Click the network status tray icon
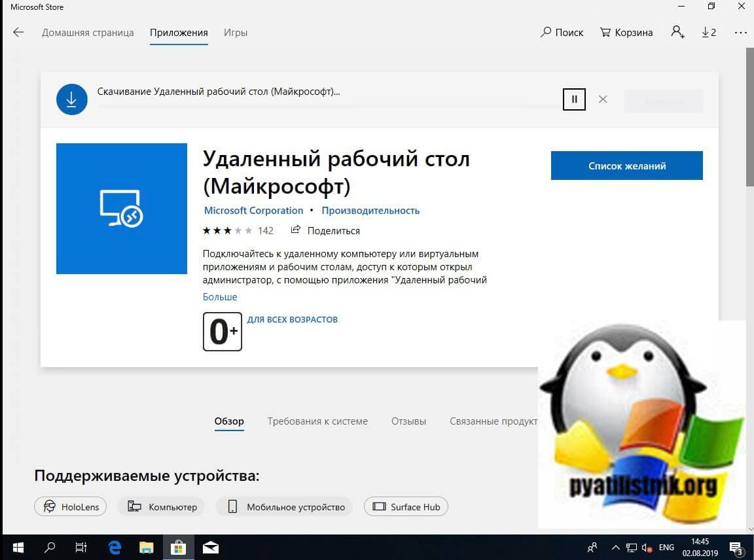 click(x=632, y=548)
